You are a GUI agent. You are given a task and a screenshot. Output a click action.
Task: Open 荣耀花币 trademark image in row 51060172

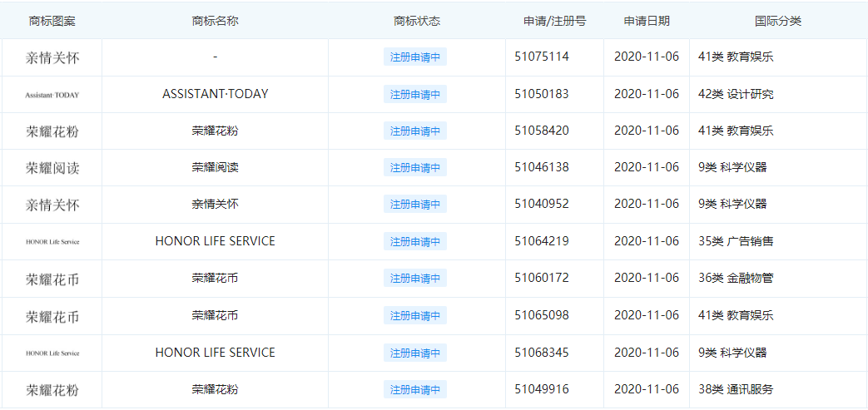52,279
